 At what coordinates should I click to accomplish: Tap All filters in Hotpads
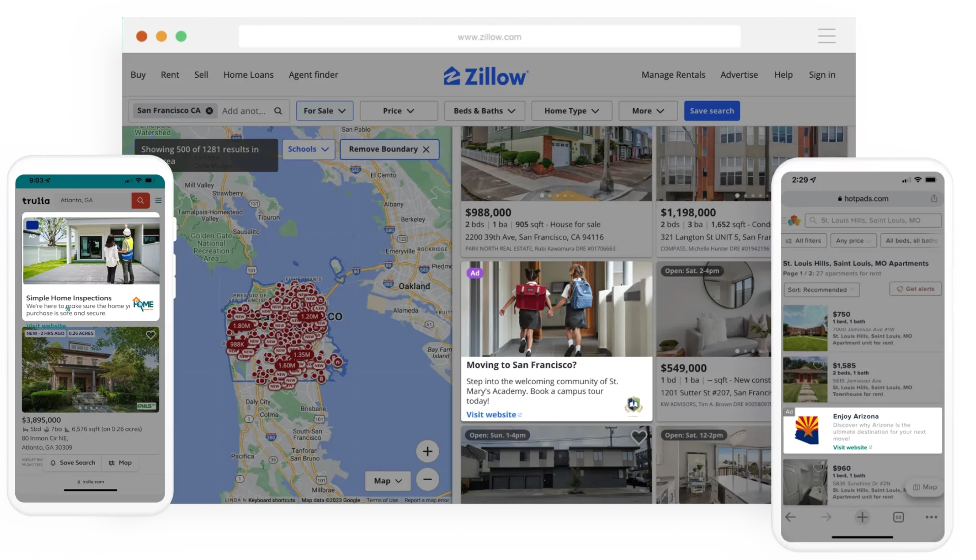click(x=804, y=241)
